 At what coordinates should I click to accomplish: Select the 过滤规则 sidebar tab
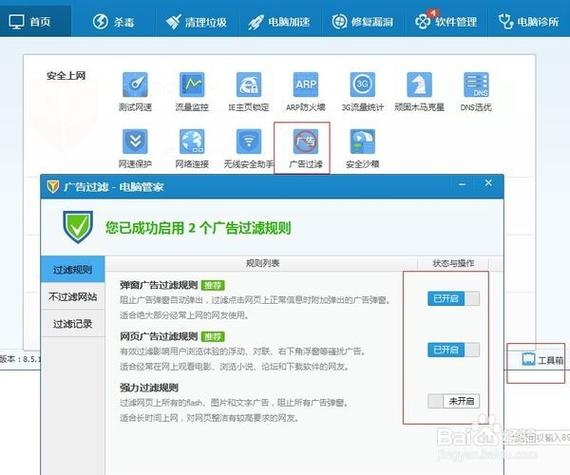73,270
